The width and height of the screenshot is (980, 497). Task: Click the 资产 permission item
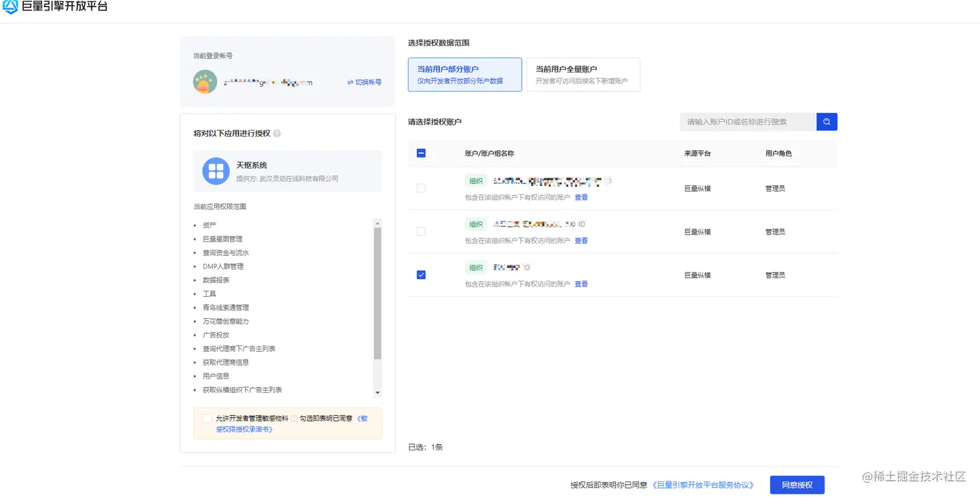pos(209,225)
